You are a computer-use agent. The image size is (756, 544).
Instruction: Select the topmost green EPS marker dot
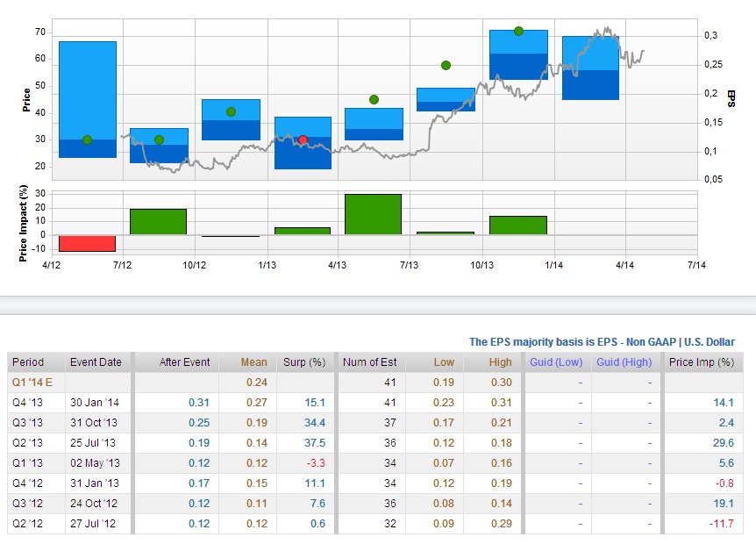tap(519, 32)
